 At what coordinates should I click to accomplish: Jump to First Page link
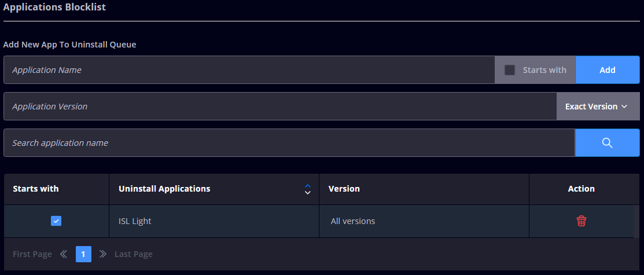pos(32,254)
